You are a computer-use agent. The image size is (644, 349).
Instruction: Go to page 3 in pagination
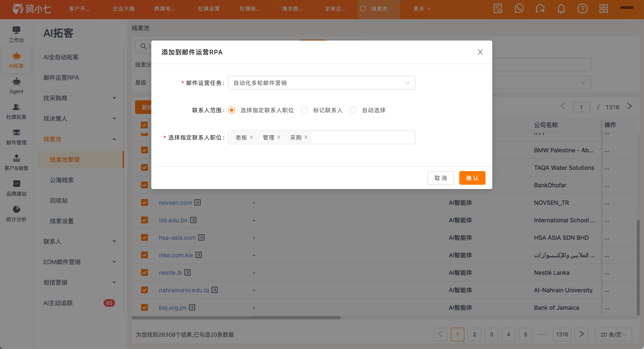pos(491,334)
